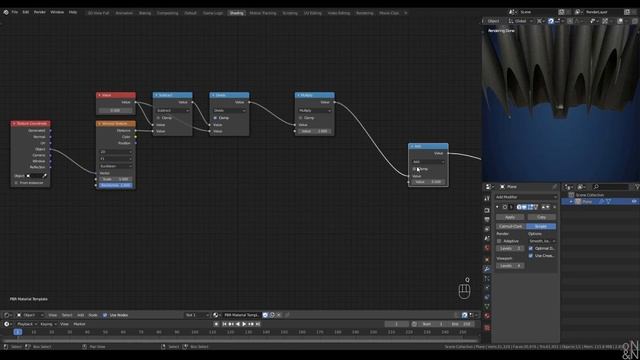
Task: Open the Texture properties tab icon
Action: (487, 327)
